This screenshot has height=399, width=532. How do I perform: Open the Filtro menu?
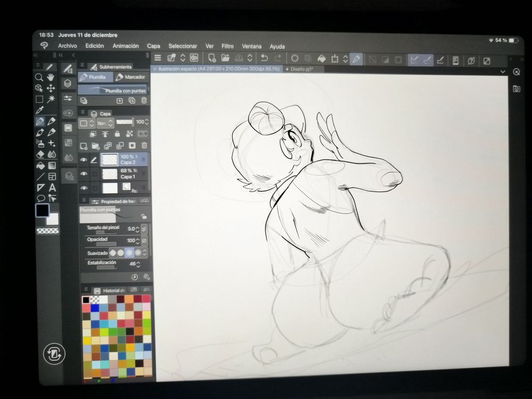tap(227, 46)
